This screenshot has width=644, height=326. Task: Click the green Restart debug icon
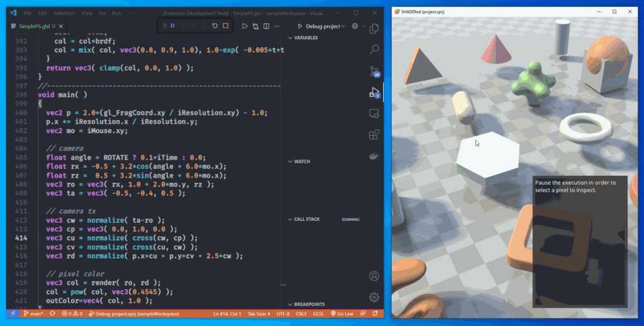(215, 26)
